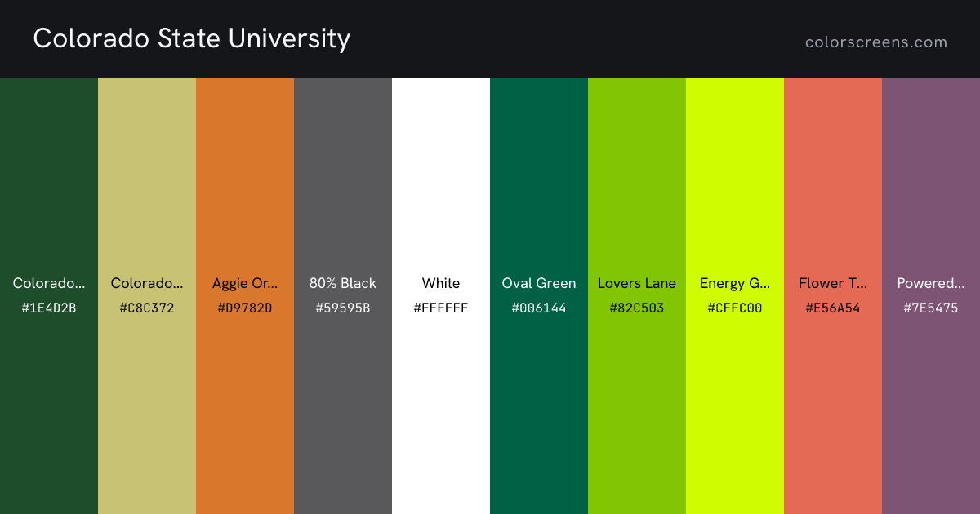Select the gold #C8C372 swatch
This screenshot has width=980, height=514.
point(147,296)
